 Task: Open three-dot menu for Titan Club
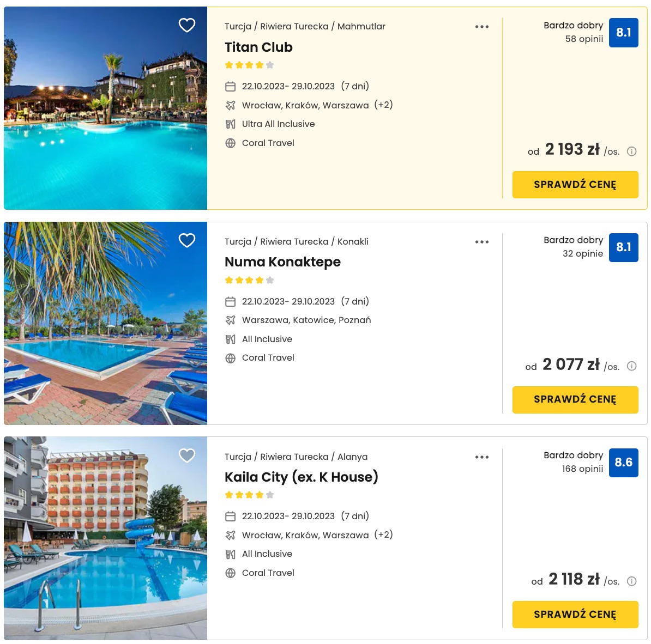481,27
